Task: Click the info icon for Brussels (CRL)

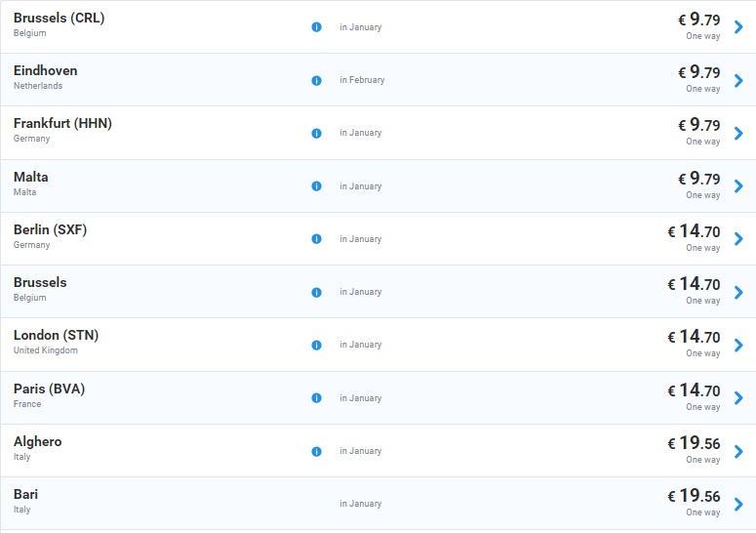Action: [x=316, y=27]
